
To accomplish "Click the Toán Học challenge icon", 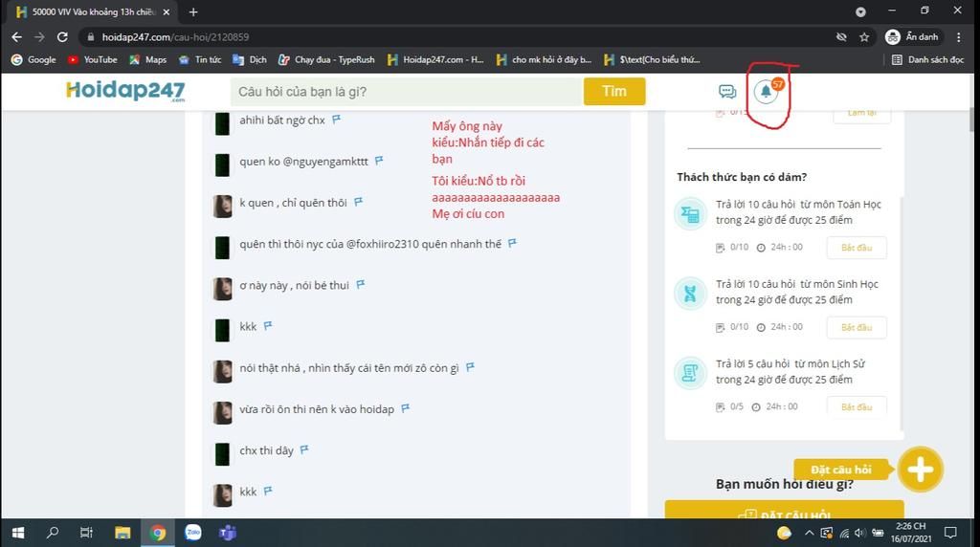I will click(691, 214).
